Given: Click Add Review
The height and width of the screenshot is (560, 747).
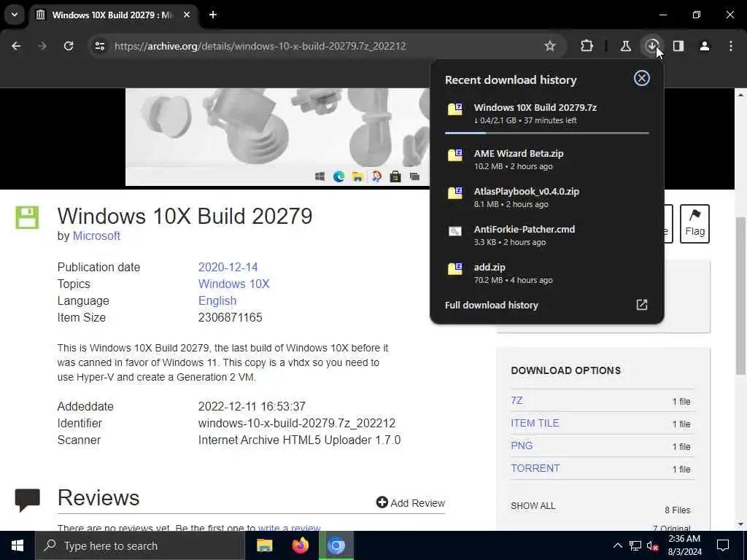Looking at the screenshot, I should pos(411,503).
